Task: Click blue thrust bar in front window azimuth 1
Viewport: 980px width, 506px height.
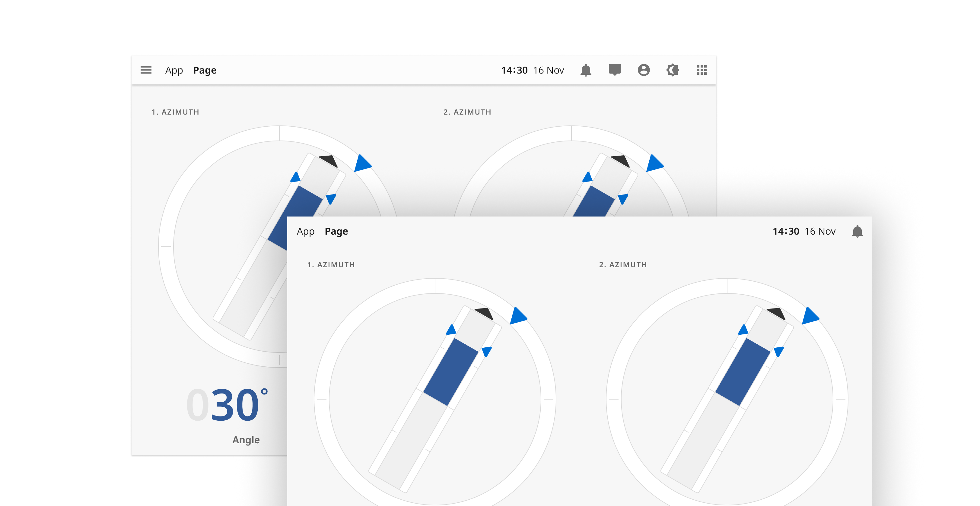Action: 451,372
